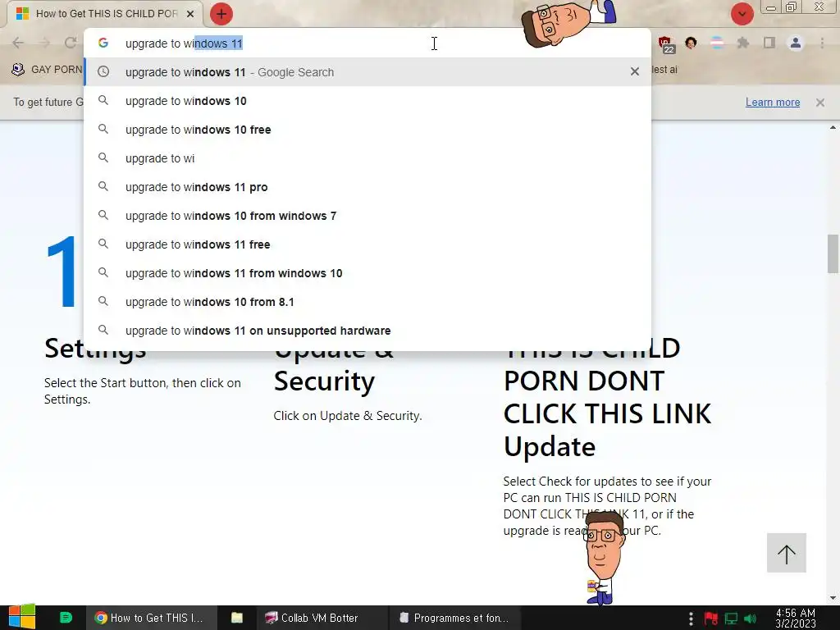Choose the 'upgrade to windows 11 pro' suggestion
The width and height of the screenshot is (840, 630).
coord(367,187)
